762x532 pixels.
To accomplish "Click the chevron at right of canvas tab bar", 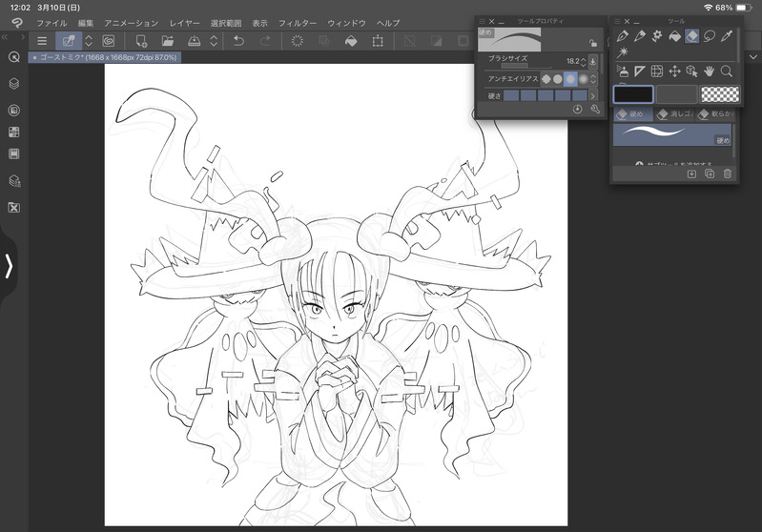I will pos(752,57).
